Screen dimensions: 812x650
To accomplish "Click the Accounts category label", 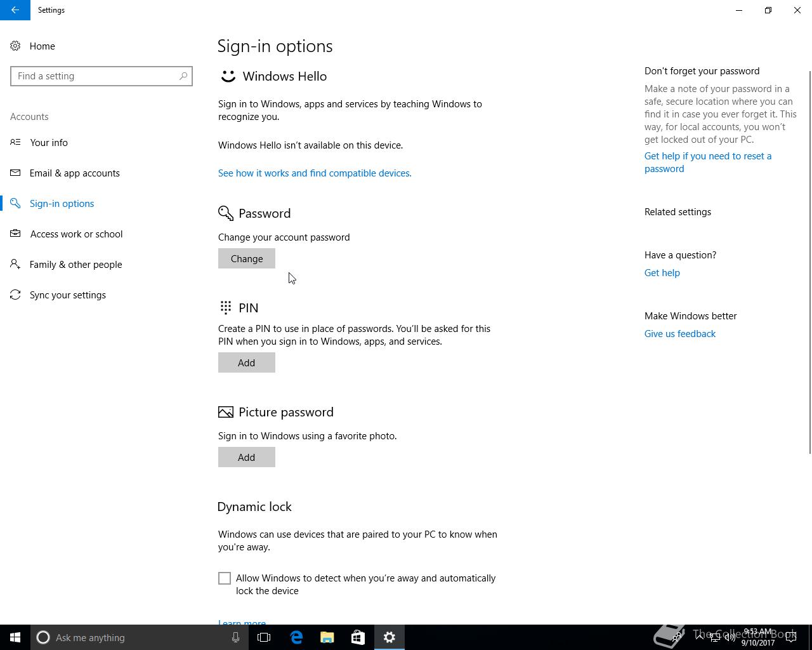I will pyautogui.click(x=29, y=117).
